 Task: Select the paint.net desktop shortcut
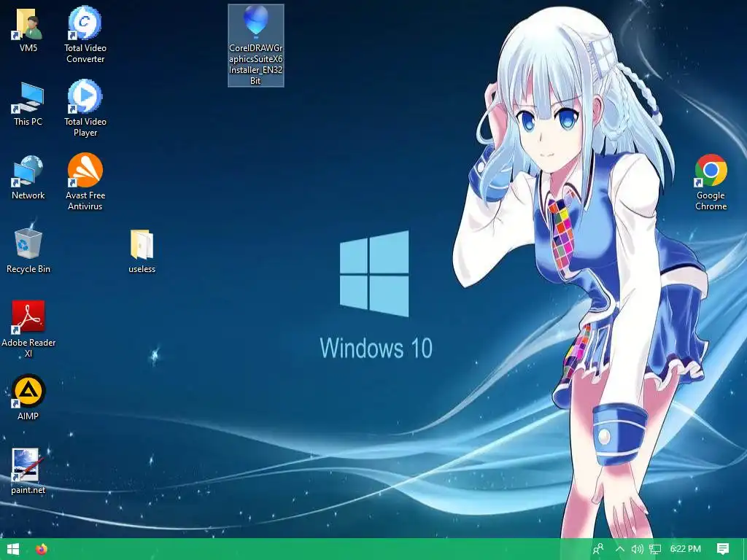pos(28,472)
